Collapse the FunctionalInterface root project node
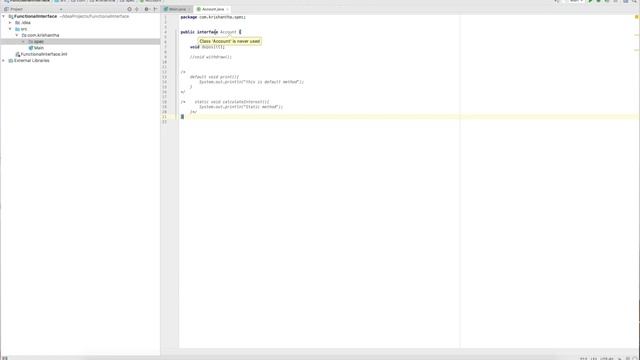Viewport: 640px width, 360px height. pyautogui.click(x=4, y=16)
